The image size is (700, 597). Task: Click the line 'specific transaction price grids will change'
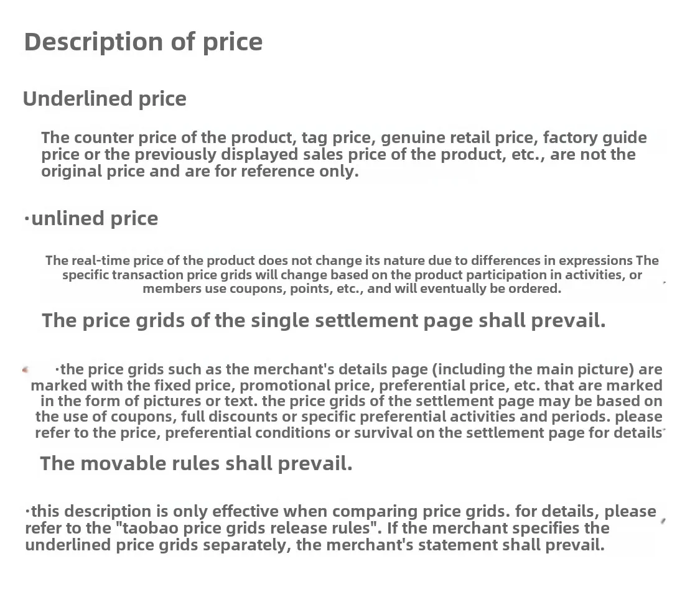352,275
